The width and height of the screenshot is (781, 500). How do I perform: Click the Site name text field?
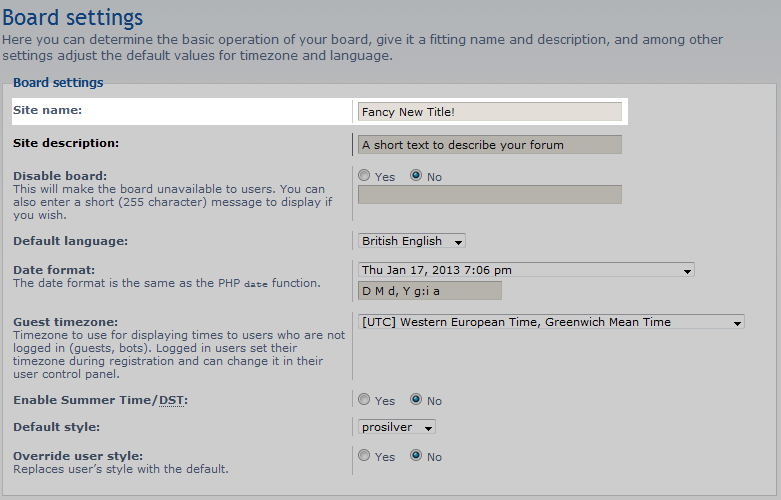[x=490, y=112]
